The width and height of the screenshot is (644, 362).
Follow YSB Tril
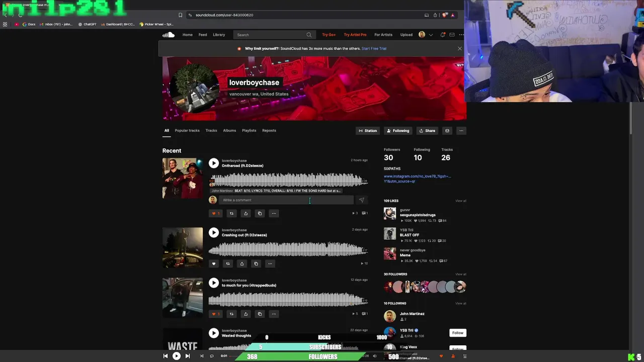(x=457, y=333)
